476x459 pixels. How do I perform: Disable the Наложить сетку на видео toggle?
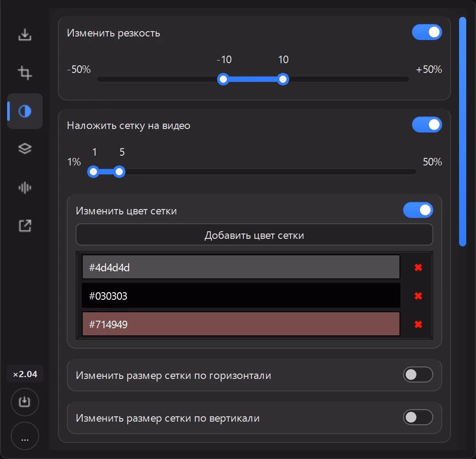pyautogui.click(x=427, y=125)
